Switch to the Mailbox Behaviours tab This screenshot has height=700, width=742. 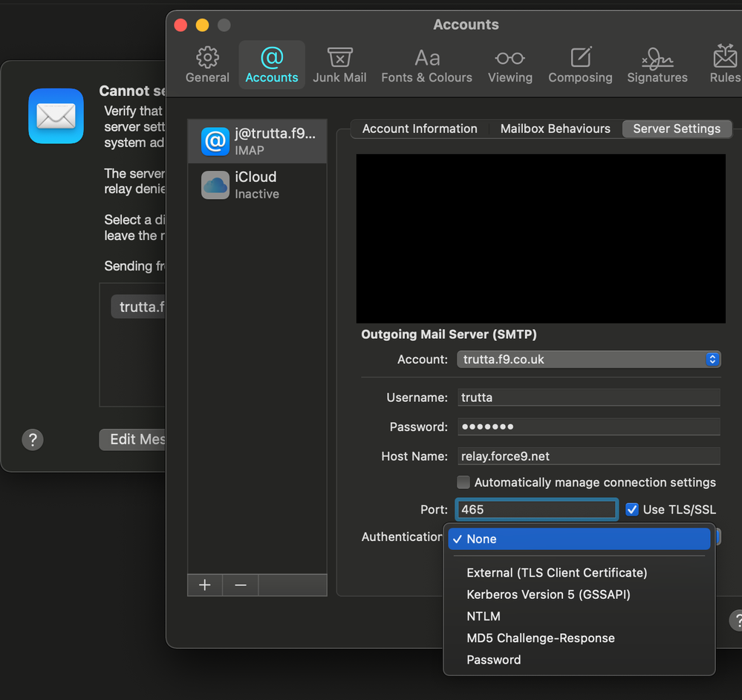[x=555, y=129]
